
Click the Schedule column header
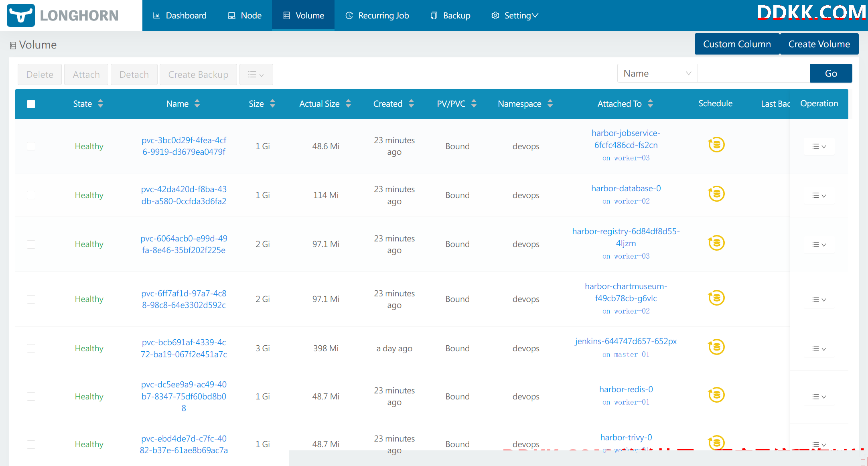(715, 103)
